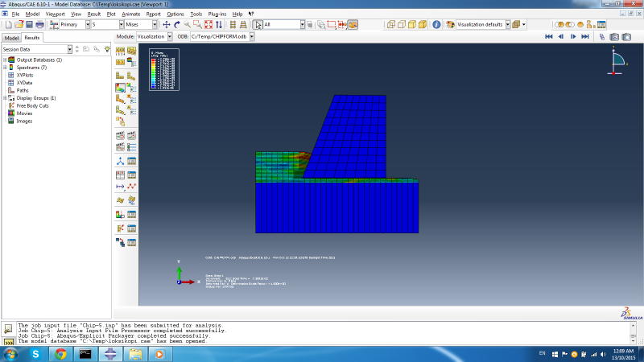Open the Animate menu

(x=130, y=14)
